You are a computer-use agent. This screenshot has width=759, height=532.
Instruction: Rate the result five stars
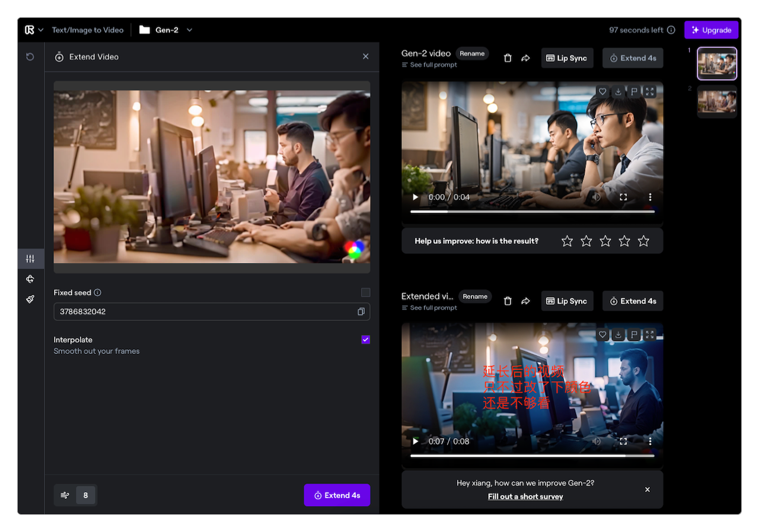643,241
